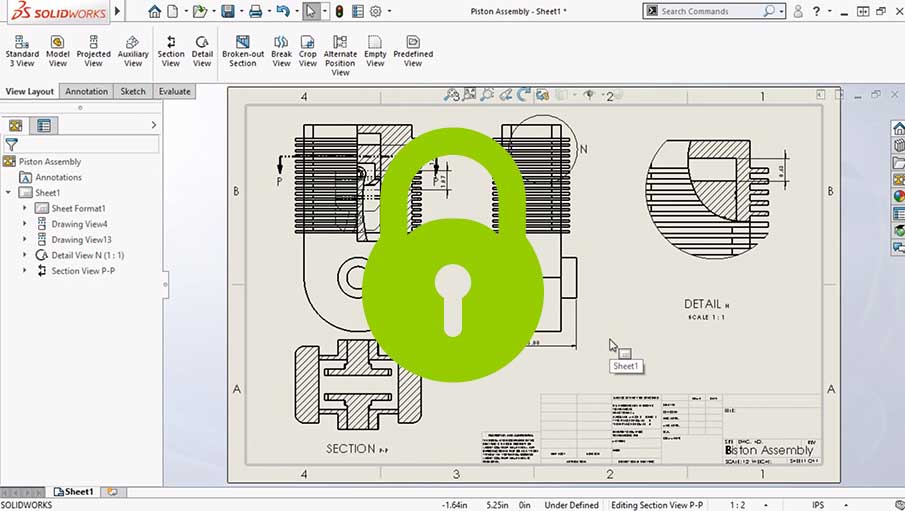Open the drawing scale 1:2 dropdown
The height and width of the screenshot is (511, 905).
737,505
